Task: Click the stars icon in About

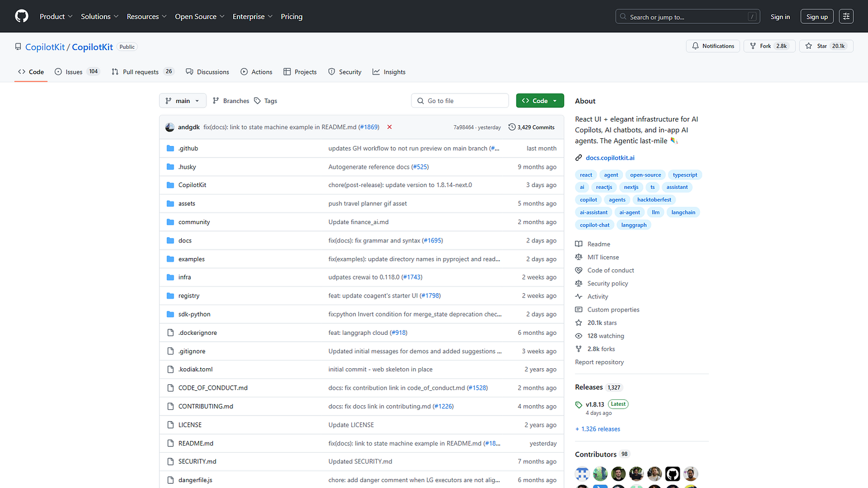Action: pyautogui.click(x=579, y=323)
